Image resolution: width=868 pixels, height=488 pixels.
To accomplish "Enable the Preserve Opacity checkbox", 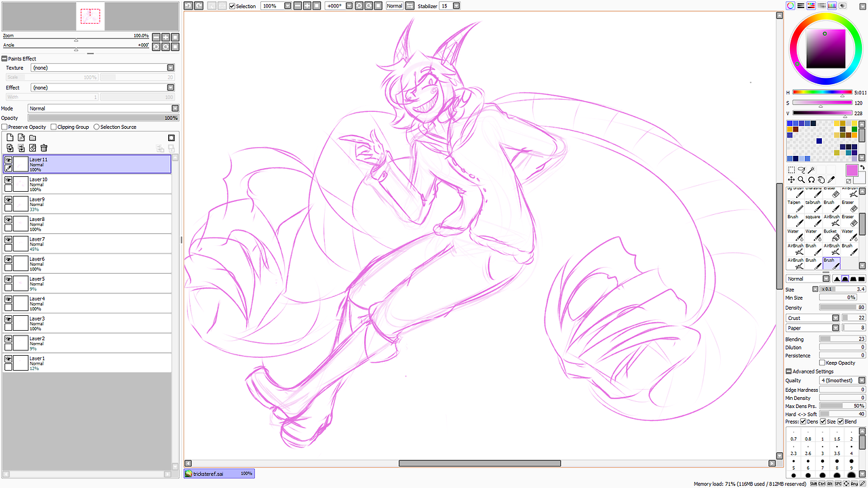I will pyautogui.click(x=5, y=127).
